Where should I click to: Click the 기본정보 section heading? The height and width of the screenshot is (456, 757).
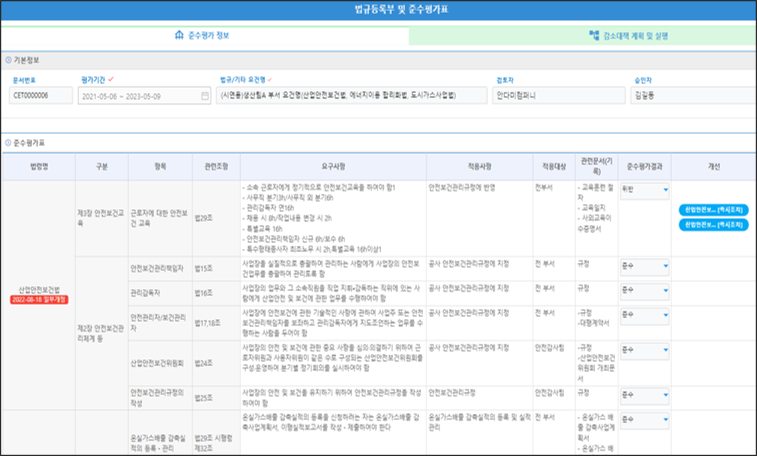coord(26,60)
